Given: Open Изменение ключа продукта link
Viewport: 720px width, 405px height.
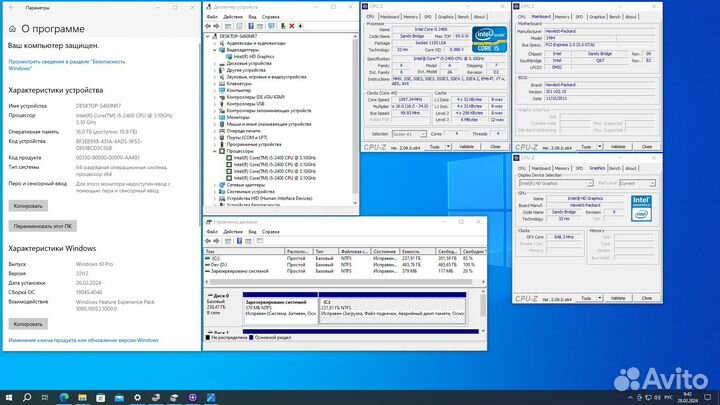Looking at the screenshot, I should 83,340.
